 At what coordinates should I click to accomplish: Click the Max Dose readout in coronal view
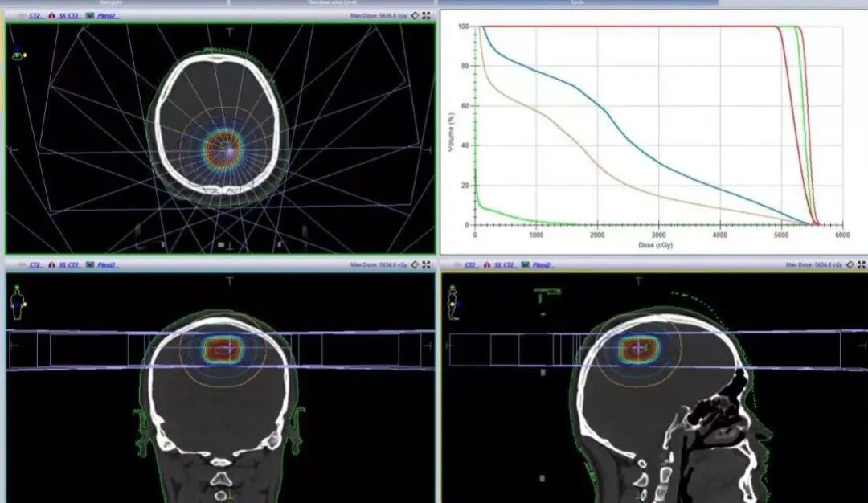tap(379, 265)
